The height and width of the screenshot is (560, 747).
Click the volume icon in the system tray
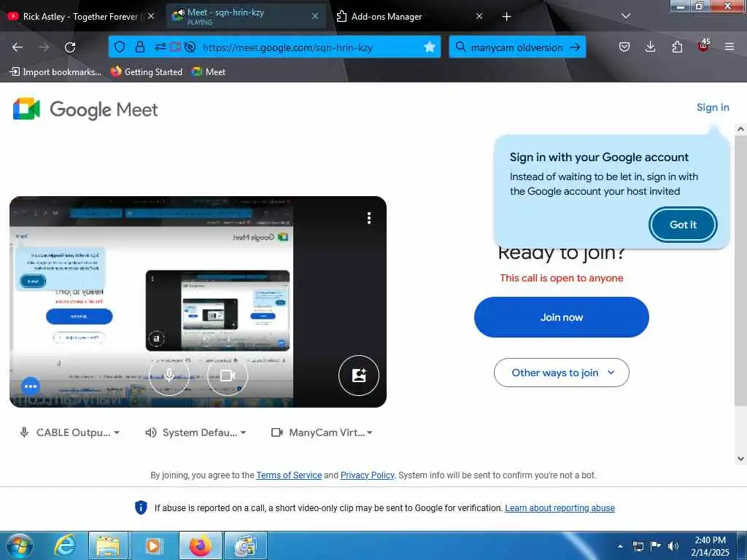(673, 546)
